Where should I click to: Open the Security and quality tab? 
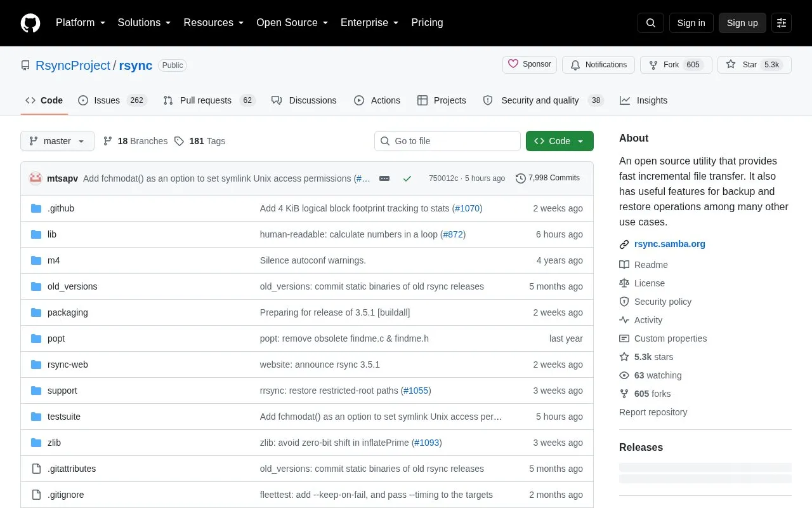tap(543, 100)
